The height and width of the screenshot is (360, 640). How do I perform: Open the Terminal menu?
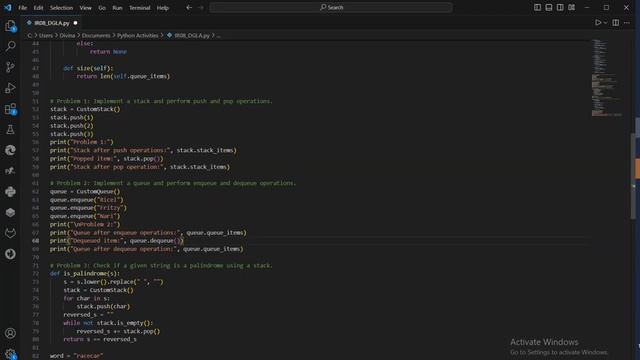pos(140,8)
